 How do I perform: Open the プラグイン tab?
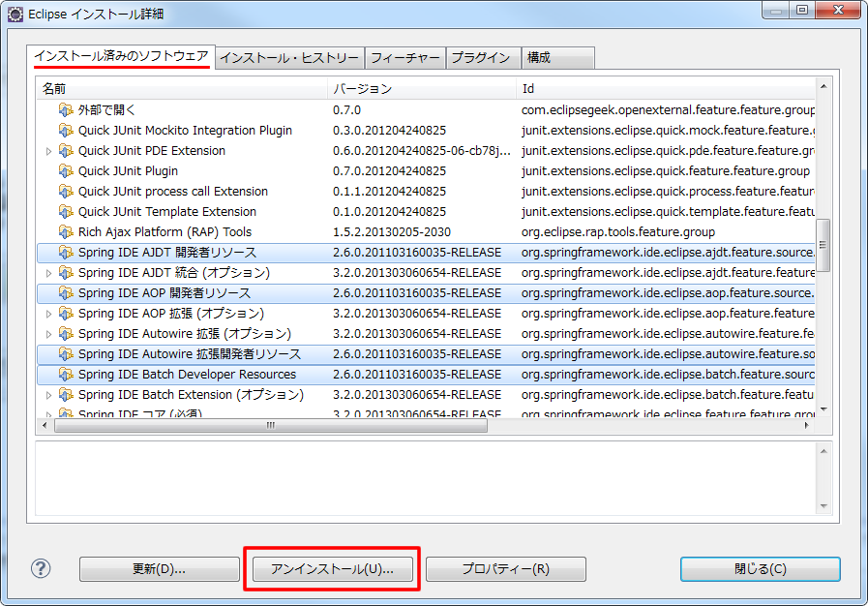(481, 58)
